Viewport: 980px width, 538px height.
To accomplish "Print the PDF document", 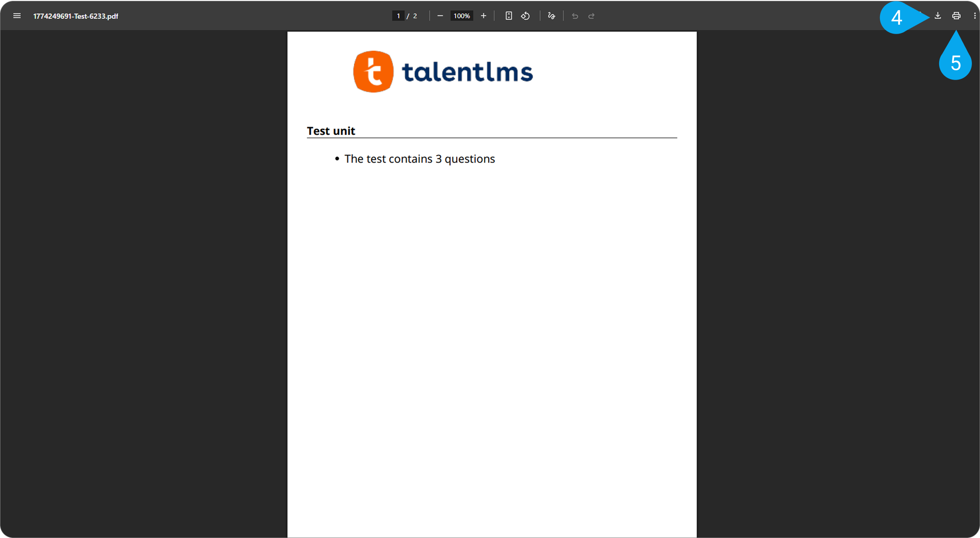I will pos(956,16).
